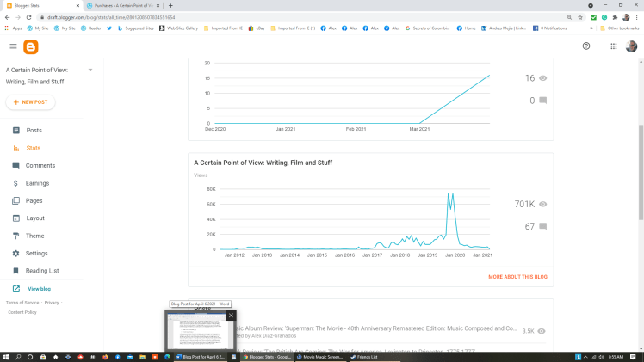Open the Google apps grid
This screenshot has height=362, width=644.
click(x=613, y=46)
